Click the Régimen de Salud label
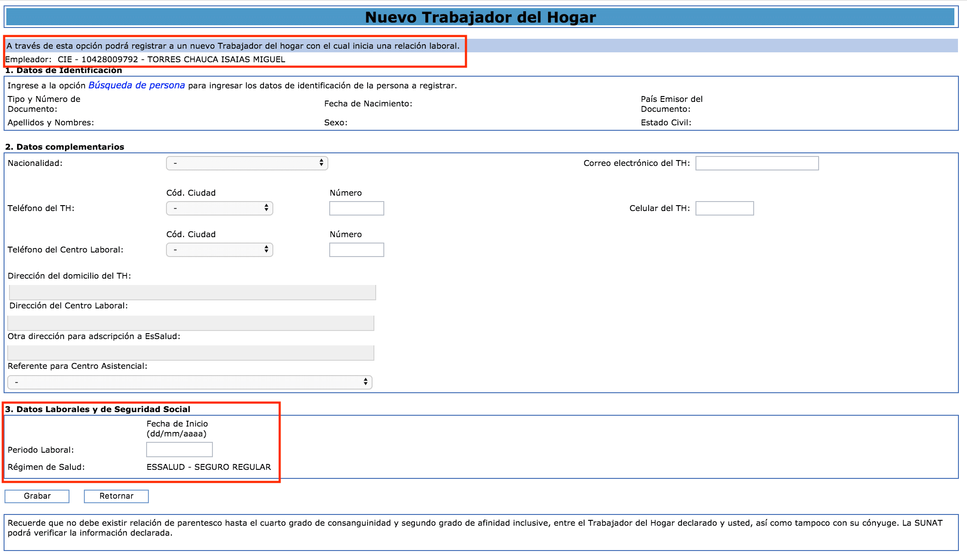The width and height of the screenshot is (967, 560). tap(46, 467)
